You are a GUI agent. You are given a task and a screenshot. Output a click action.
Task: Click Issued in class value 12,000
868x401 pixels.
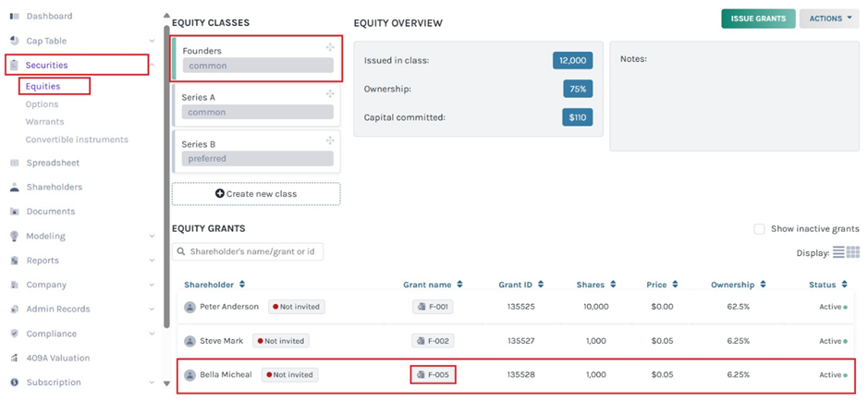pos(572,61)
